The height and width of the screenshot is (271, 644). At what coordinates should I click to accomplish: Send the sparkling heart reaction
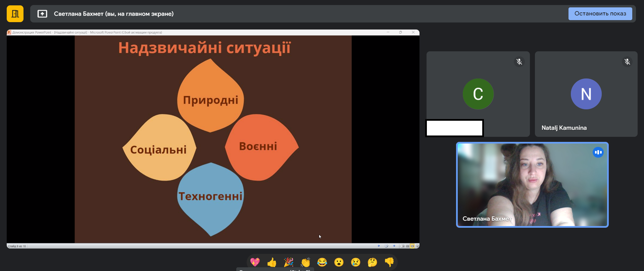click(x=255, y=262)
